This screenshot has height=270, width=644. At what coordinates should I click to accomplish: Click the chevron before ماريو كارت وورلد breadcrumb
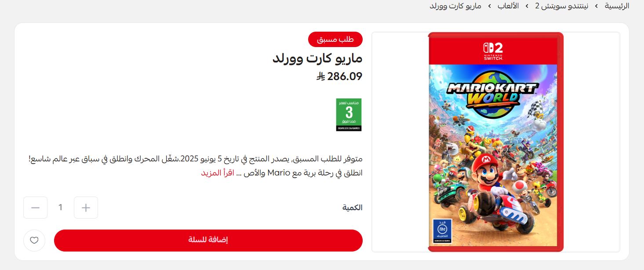pos(489,6)
